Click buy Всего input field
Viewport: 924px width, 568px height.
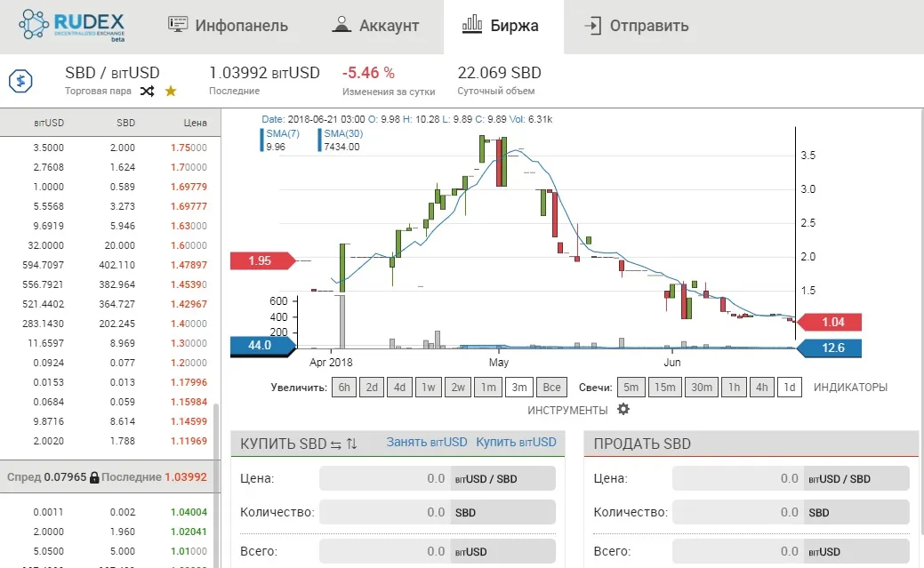[384, 551]
